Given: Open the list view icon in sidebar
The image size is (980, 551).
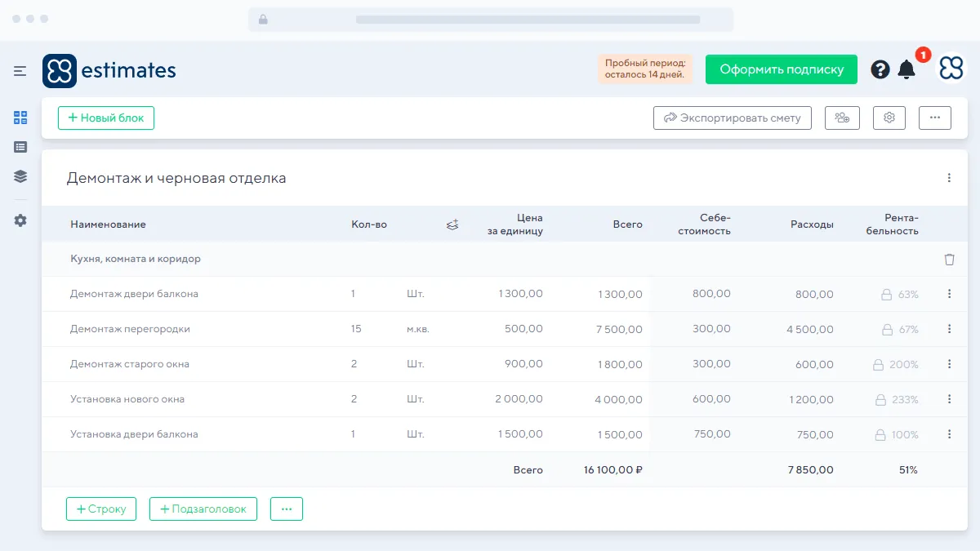Looking at the screenshot, I should pos(20,147).
